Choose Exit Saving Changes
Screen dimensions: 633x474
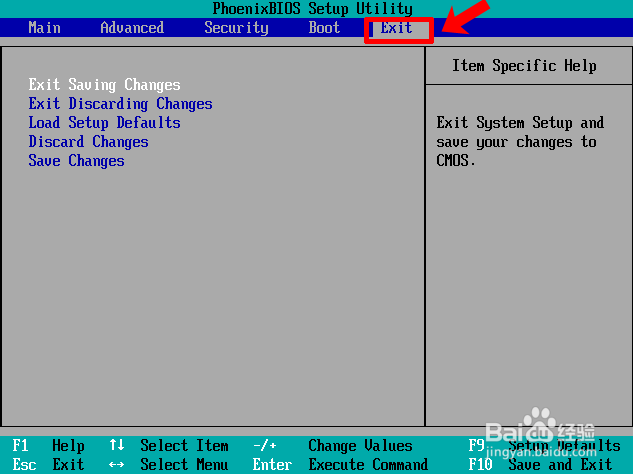point(105,85)
